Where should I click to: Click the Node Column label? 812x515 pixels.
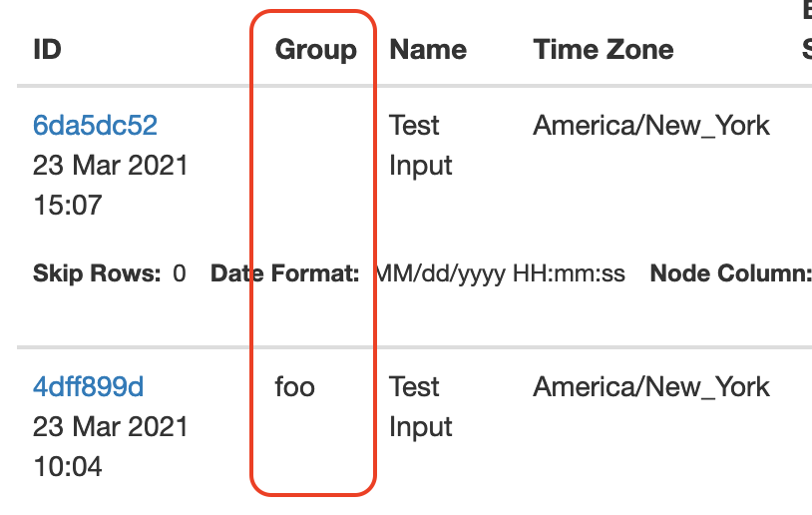click(x=730, y=273)
